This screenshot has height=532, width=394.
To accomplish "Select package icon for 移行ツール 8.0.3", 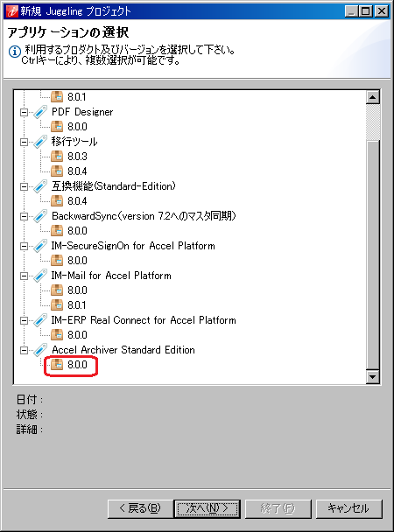I will [57, 157].
